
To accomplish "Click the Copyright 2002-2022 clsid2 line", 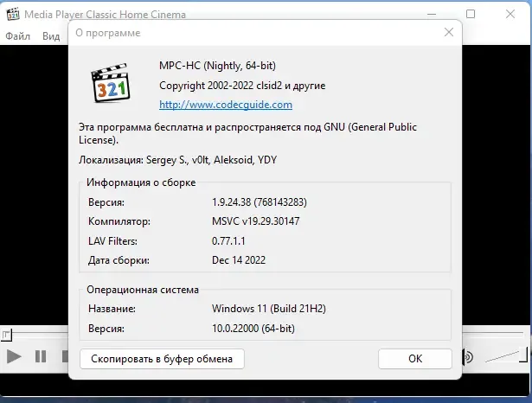I will [x=242, y=85].
